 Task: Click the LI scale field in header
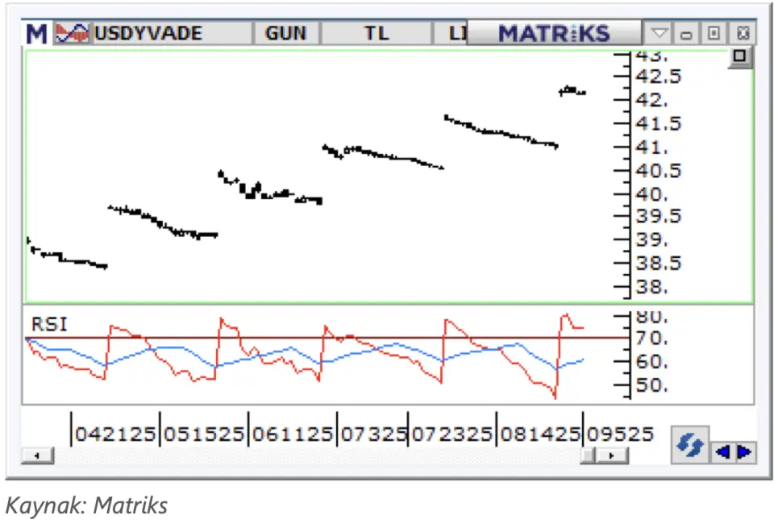[x=456, y=34]
